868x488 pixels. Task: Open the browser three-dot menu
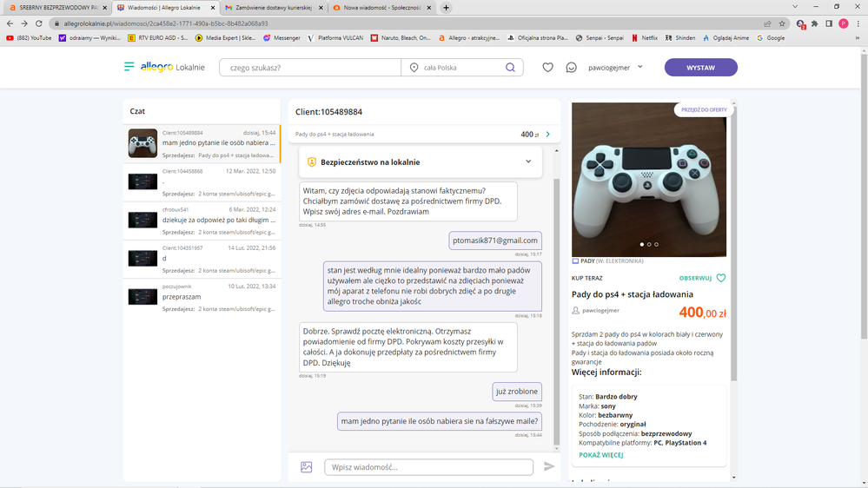pos(858,23)
